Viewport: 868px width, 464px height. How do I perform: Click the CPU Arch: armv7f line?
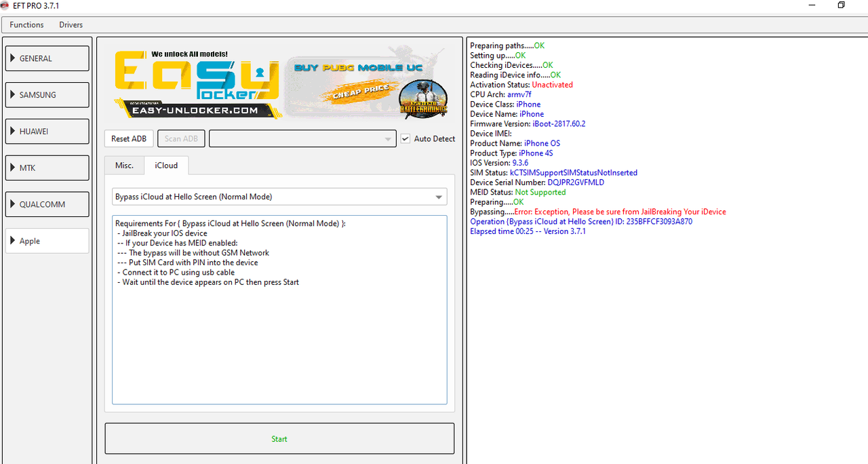tap(500, 94)
